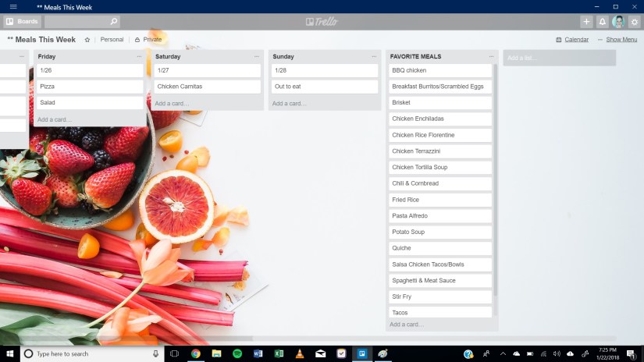This screenshot has width=644, height=362.
Task: Open the settings gear in Trello header
Action: click(634, 22)
